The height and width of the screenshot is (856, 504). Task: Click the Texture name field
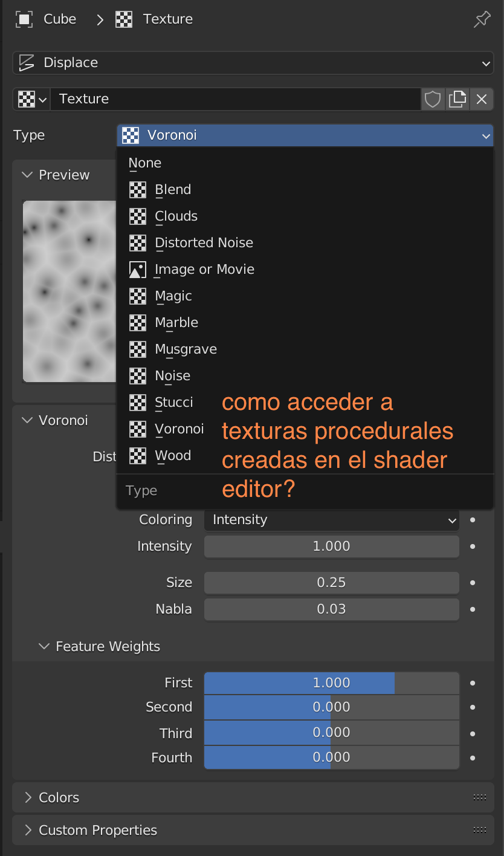tap(235, 99)
